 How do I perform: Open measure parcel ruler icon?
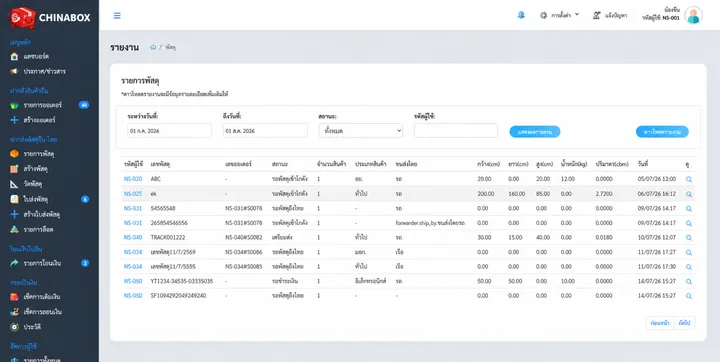coord(14,184)
